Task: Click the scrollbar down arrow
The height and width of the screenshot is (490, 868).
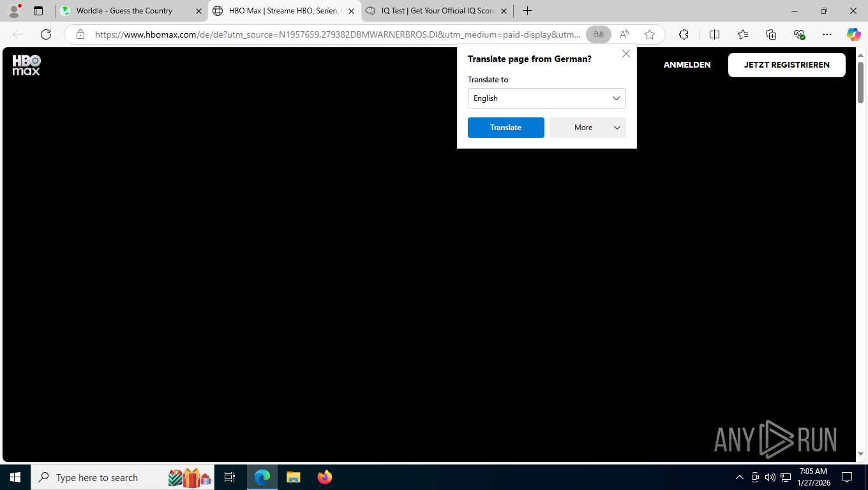Action: [860, 454]
